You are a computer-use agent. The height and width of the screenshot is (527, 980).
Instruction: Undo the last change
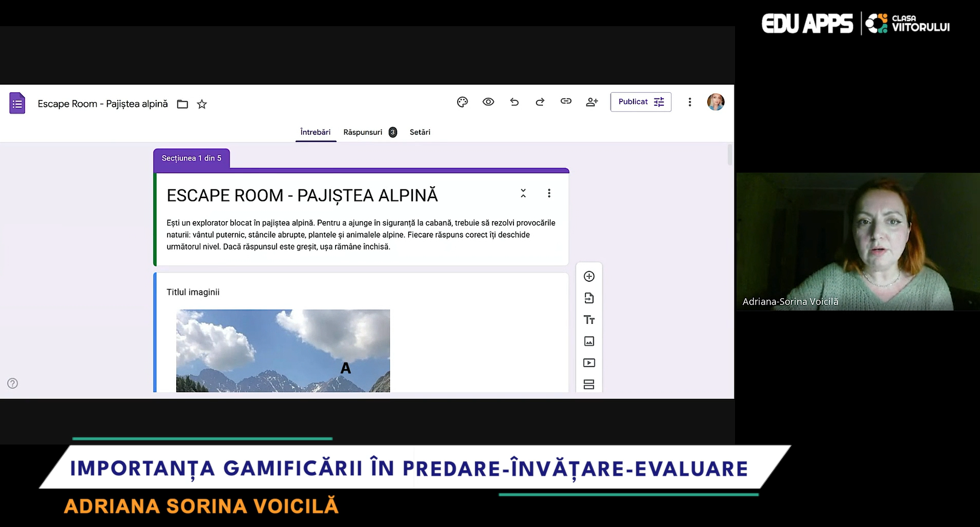(514, 102)
